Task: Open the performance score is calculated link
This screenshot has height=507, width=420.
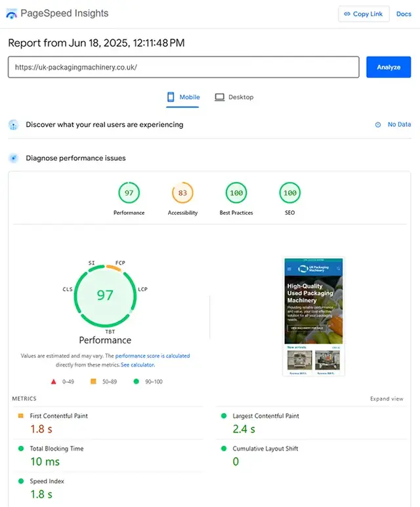Action: 152,356
